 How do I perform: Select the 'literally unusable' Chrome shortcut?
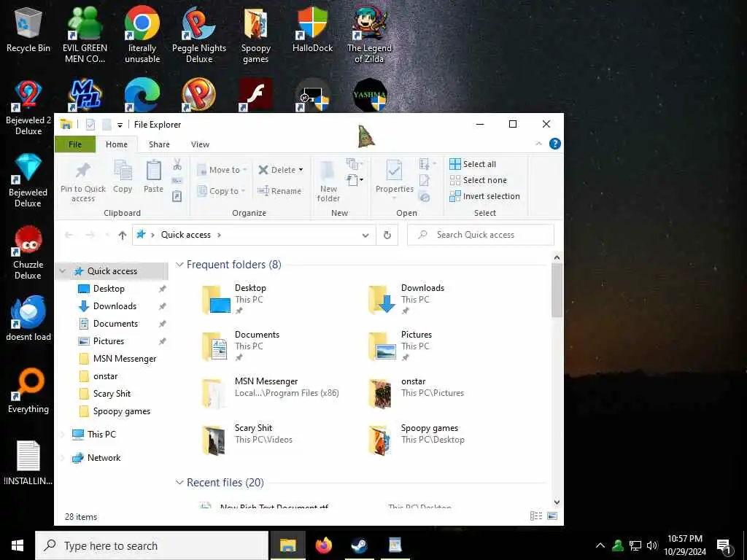(x=142, y=35)
